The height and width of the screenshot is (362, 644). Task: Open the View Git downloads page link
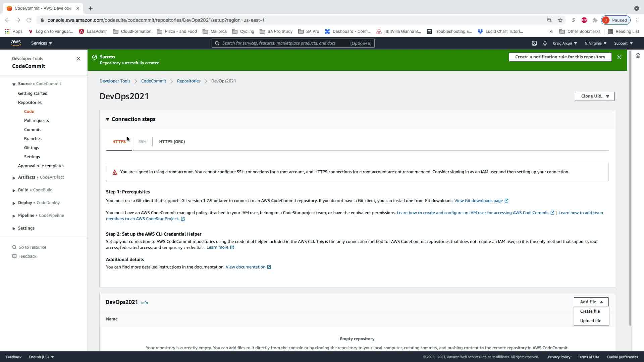(x=478, y=201)
